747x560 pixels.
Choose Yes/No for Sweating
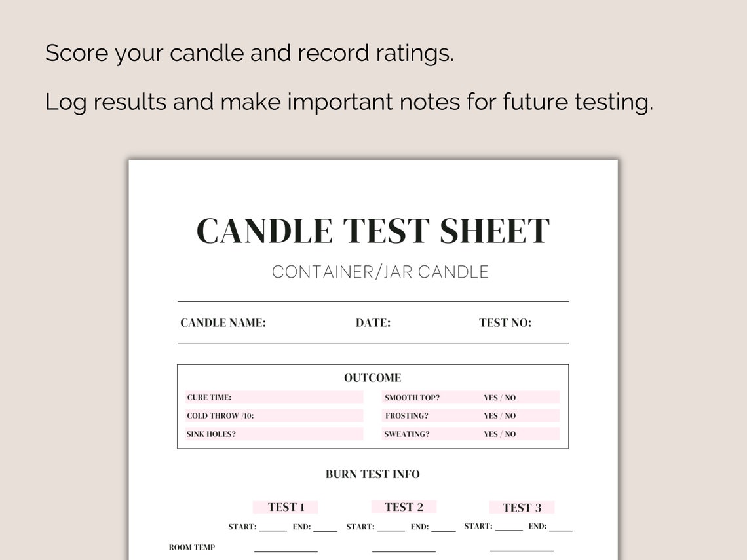click(x=499, y=434)
